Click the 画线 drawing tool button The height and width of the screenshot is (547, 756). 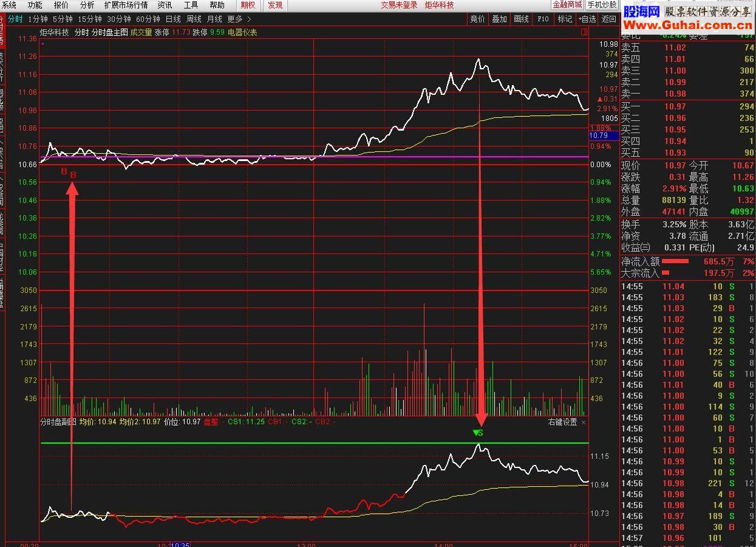521,19
